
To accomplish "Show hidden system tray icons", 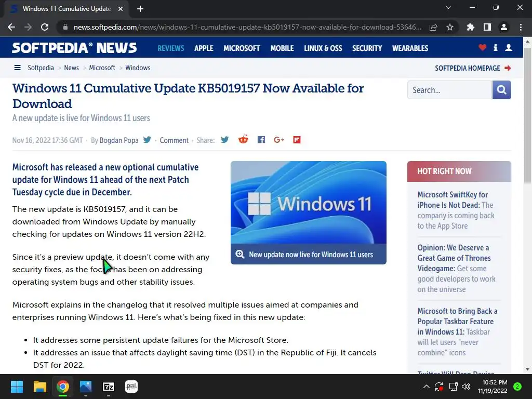I will (x=427, y=387).
